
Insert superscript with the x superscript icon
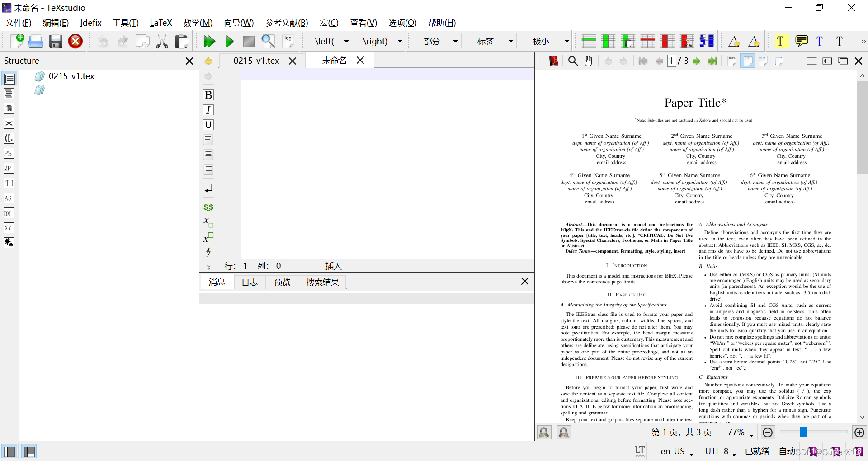[208, 237]
